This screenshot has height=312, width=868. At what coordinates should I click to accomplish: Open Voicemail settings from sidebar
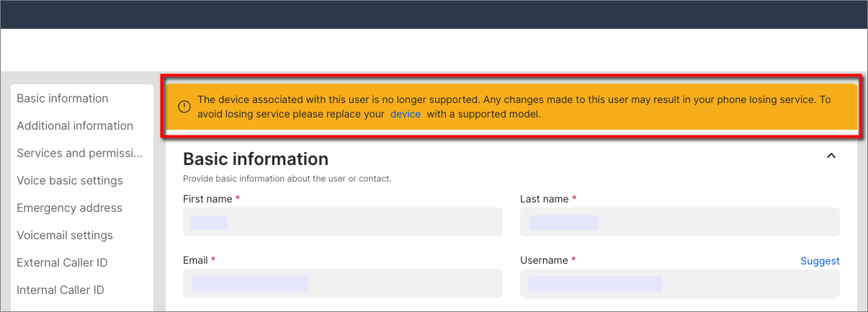pyautogui.click(x=65, y=236)
